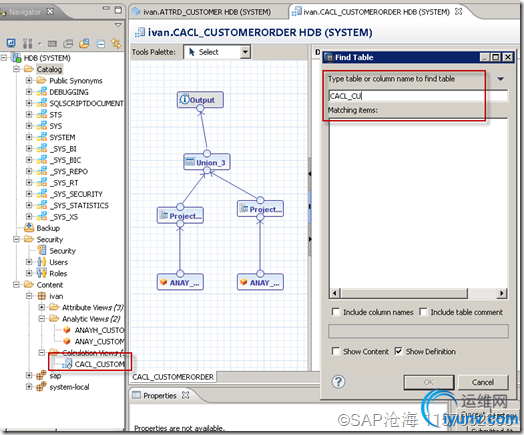The image size is (524, 435).
Task: Expand the Roles node
Action: coord(29,273)
